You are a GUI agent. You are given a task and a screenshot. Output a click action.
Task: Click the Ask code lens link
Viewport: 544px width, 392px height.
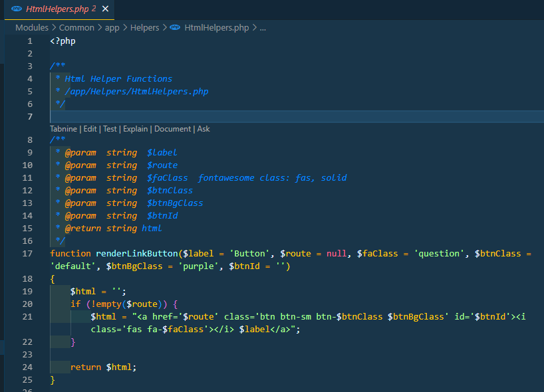coord(204,129)
